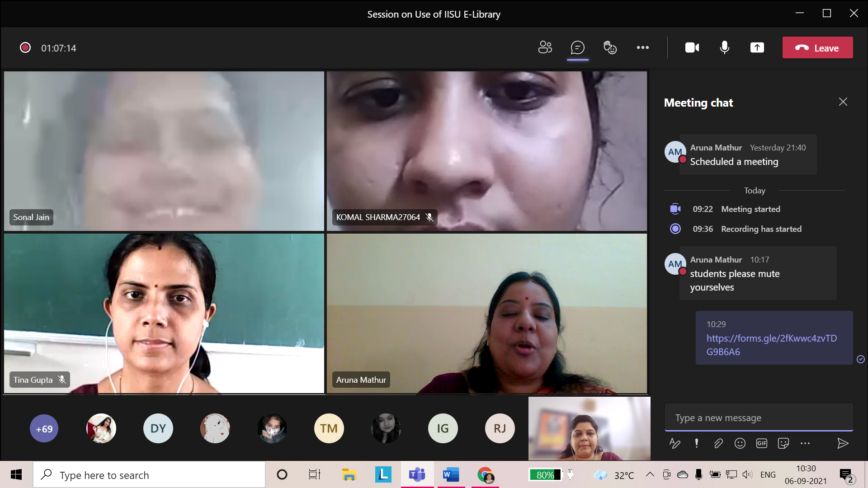The height and width of the screenshot is (488, 868).
Task: Open the emoji picker
Action: click(x=740, y=443)
